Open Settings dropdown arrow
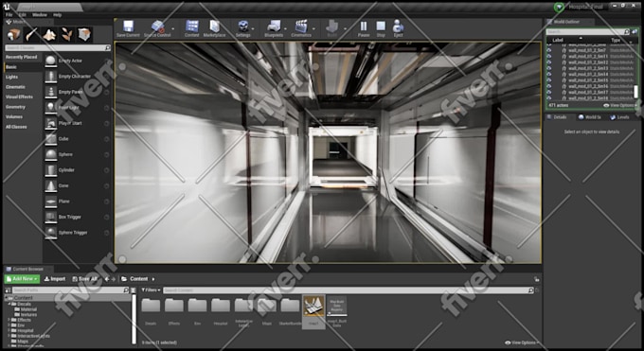Image resolution: width=644 pixels, height=351 pixels. pos(253,28)
